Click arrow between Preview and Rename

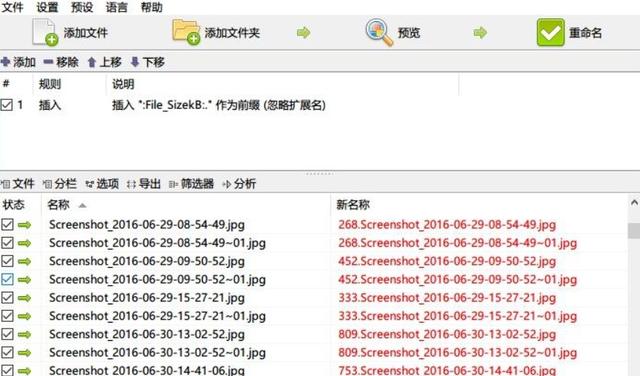480,32
